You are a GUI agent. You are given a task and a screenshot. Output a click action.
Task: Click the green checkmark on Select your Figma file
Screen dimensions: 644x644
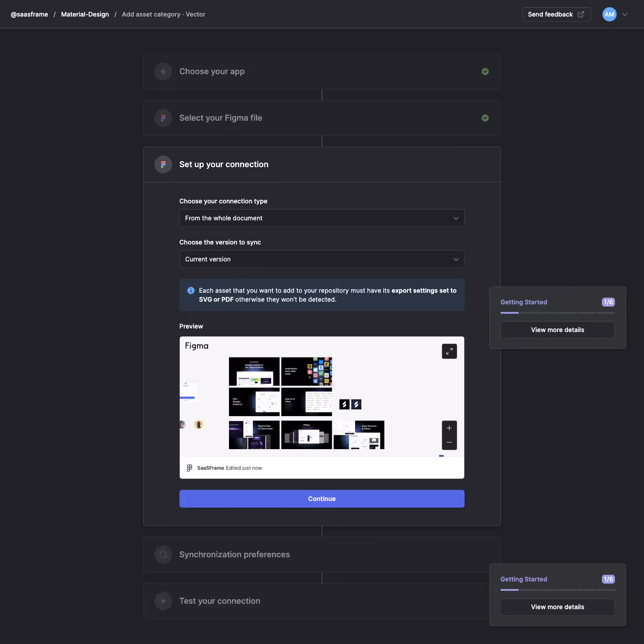tap(486, 118)
